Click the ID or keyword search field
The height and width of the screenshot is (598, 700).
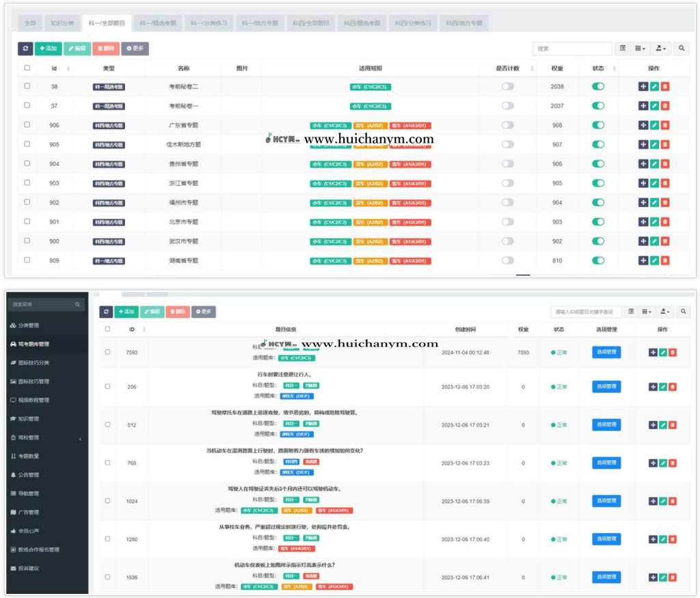coord(586,312)
